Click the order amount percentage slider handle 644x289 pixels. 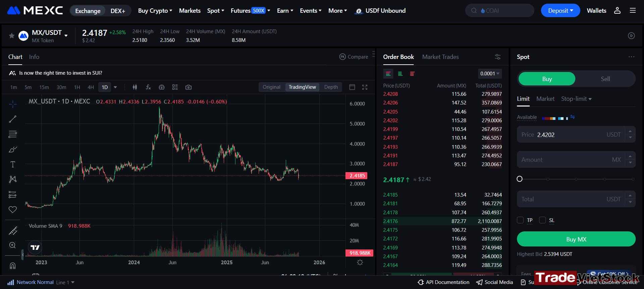[x=520, y=179]
